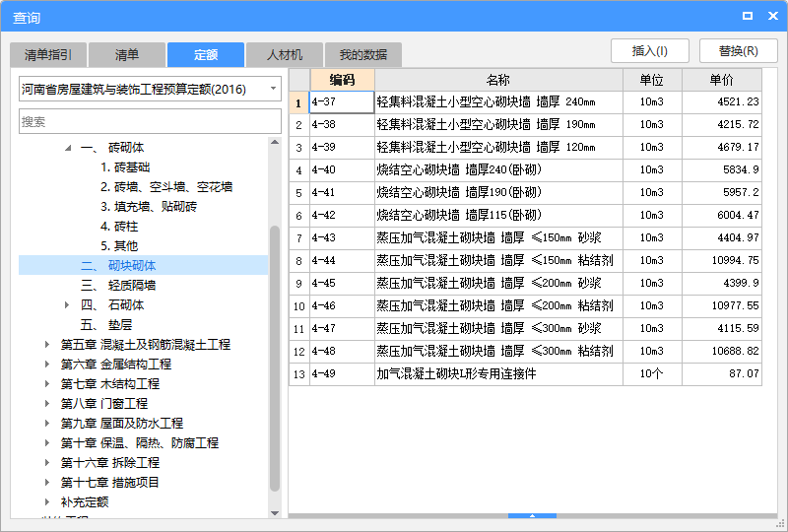The image size is (788, 532).
Task: Click unit cell 10个
Action: [x=652, y=373]
